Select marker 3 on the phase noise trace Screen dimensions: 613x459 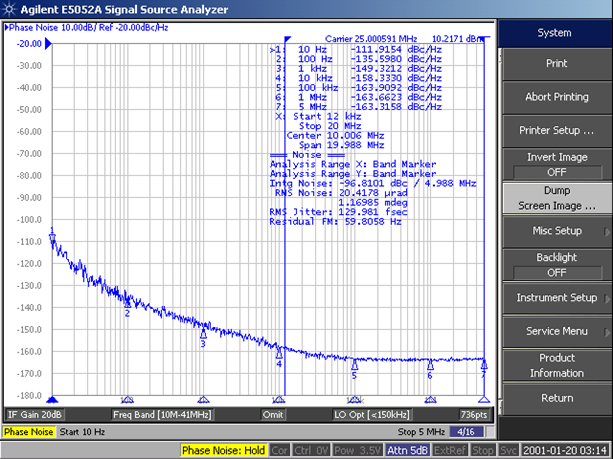(203, 334)
